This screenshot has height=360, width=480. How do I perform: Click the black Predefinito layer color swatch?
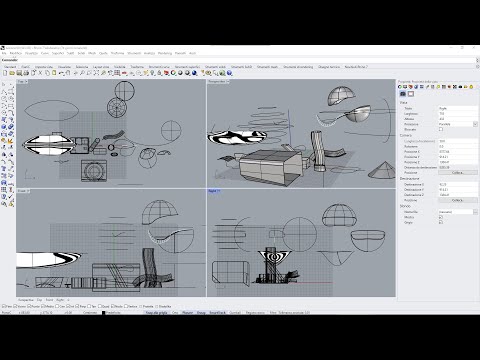coord(103,313)
